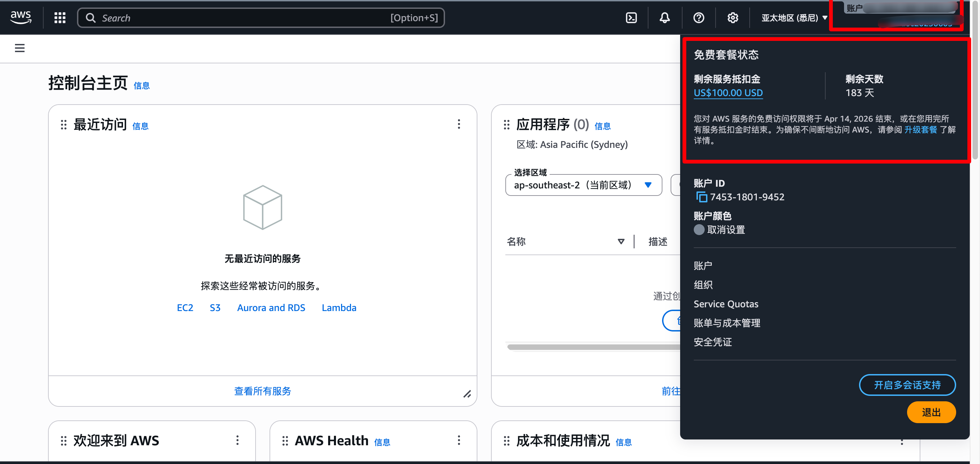Open the ap-southeast-2 region dropdown
Image resolution: width=980 pixels, height=464 pixels.
(x=583, y=185)
